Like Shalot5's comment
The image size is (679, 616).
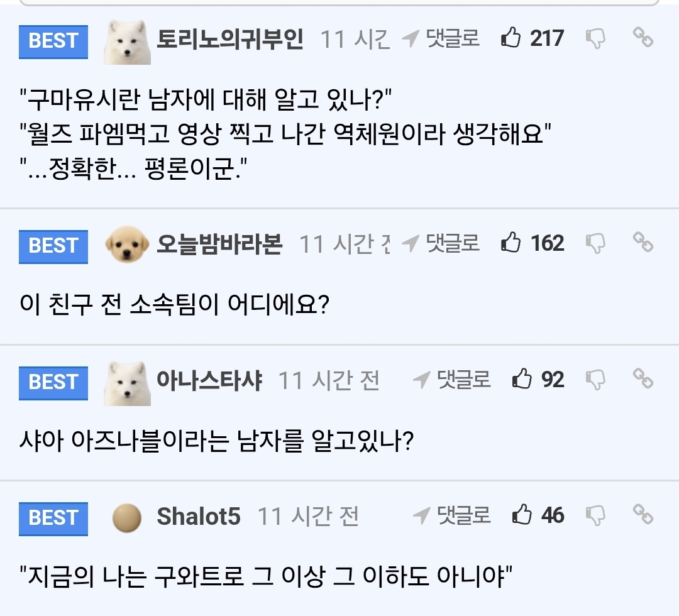[522, 516]
